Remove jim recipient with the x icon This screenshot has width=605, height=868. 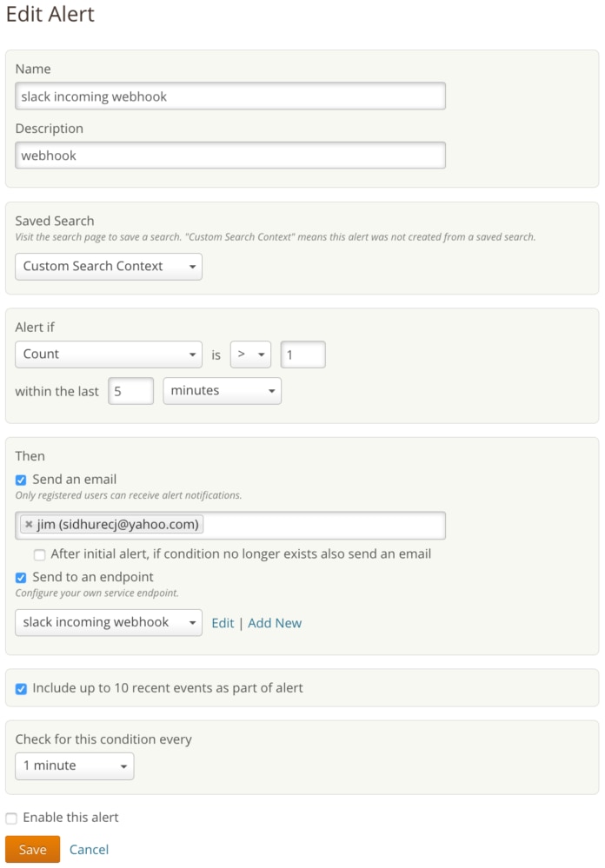pos(29,525)
